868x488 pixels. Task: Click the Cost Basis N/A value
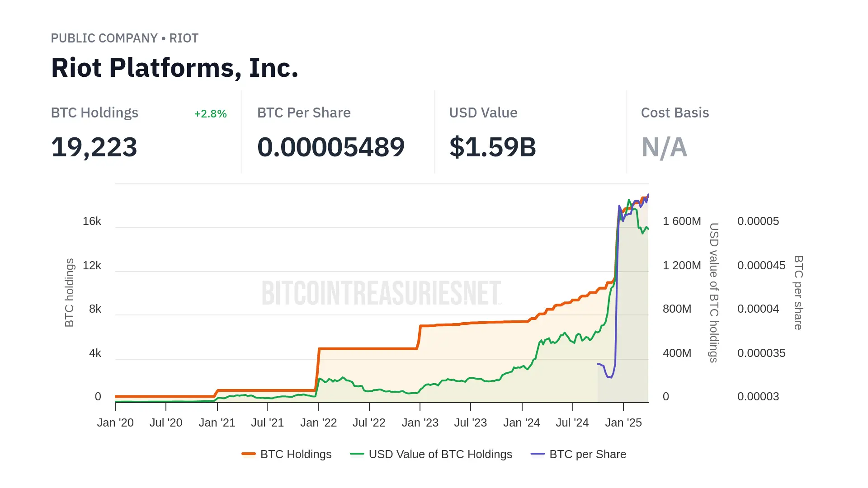[x=664, y=147]
